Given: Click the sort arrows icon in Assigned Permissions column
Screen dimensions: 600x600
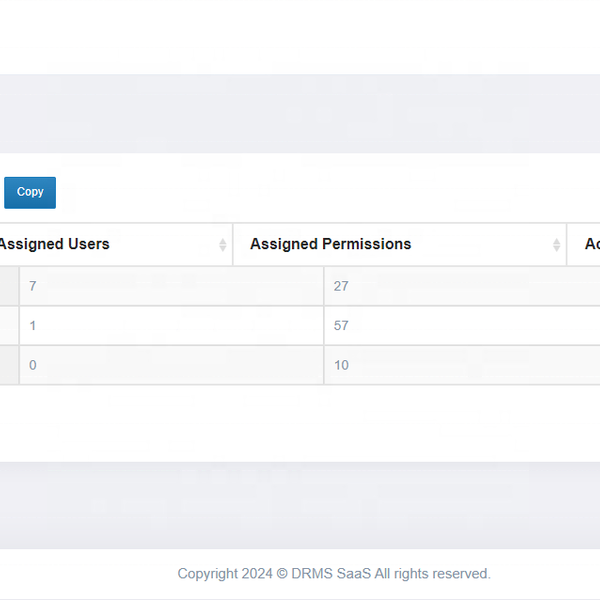Looking at the screenshot, I should coord(556,245).
